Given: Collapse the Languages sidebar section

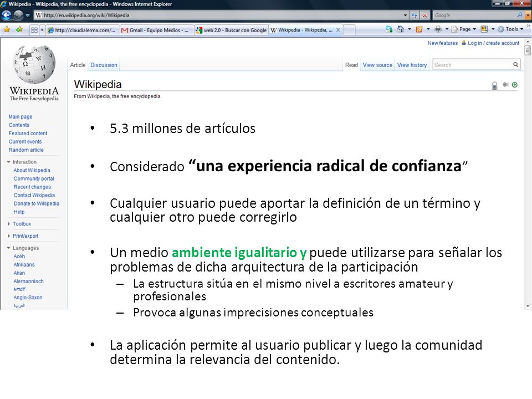Looking at the screenshot, I should (x=23, y=248).
